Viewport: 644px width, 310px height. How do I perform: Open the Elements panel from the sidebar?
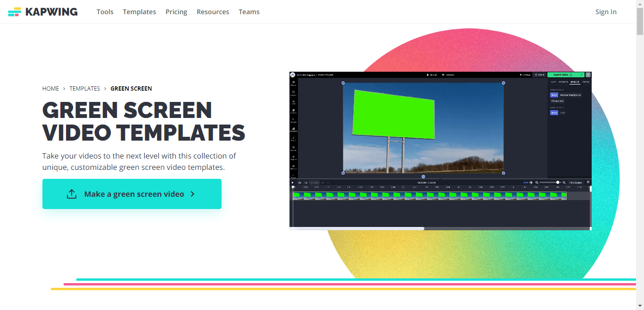[293, 129]
